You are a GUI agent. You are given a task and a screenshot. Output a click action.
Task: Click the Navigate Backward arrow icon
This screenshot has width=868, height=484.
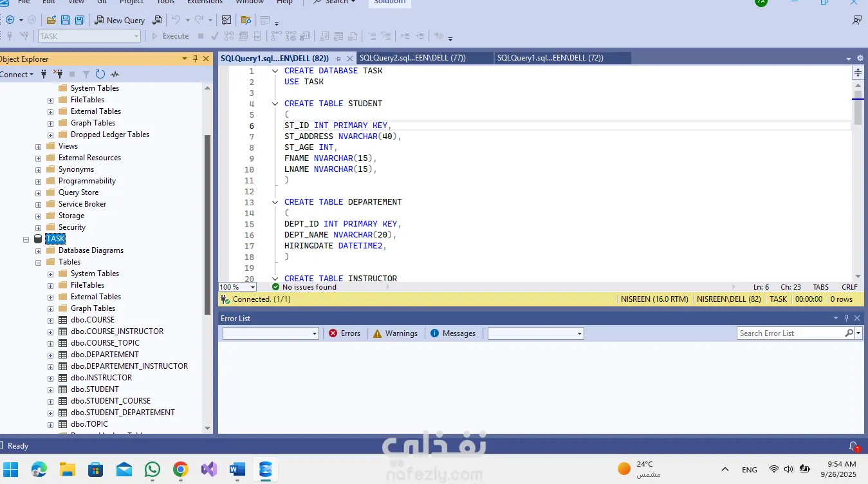coord(10,20)
